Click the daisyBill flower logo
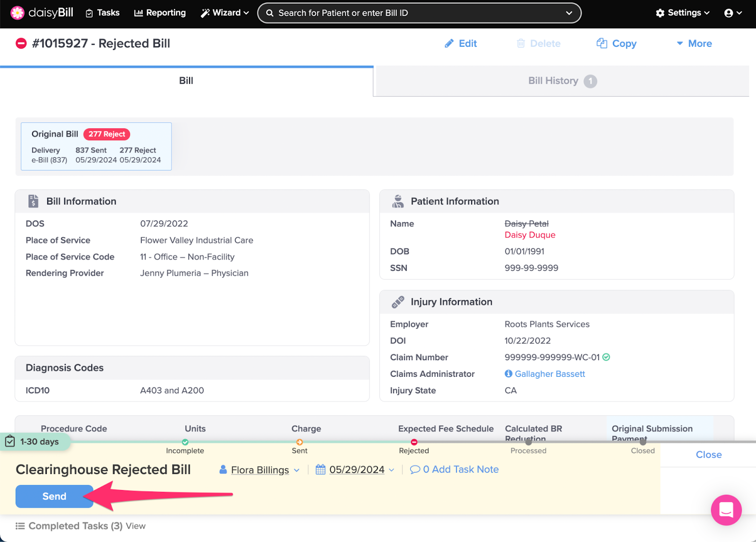Screen dimensions: 756x542 click(x=17, y=13)
